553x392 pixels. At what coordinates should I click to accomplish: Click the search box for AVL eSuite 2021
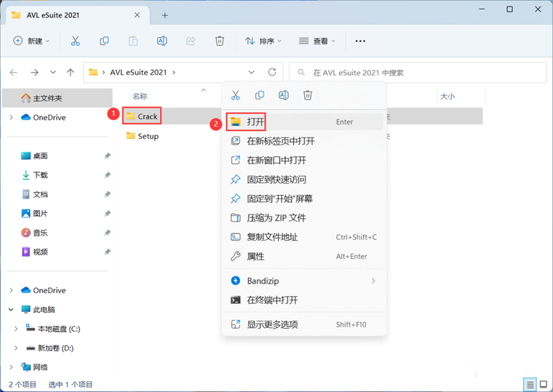[x=418, y=73]
